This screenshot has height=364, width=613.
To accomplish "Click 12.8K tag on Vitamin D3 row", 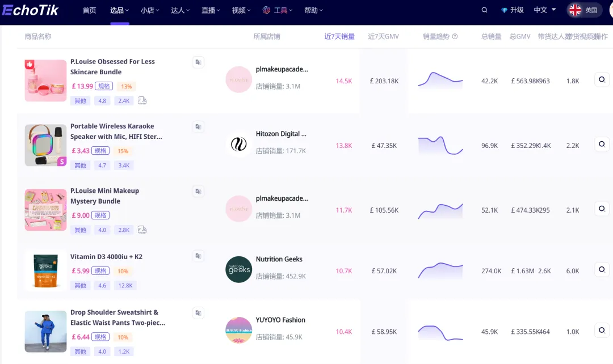I will [125, 286].
